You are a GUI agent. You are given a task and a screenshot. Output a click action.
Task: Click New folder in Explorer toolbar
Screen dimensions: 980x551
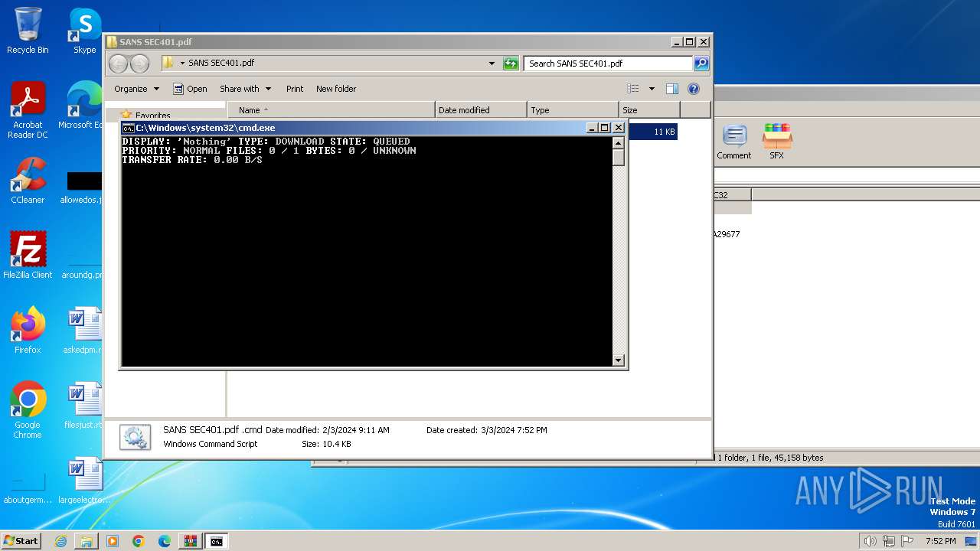336,89
